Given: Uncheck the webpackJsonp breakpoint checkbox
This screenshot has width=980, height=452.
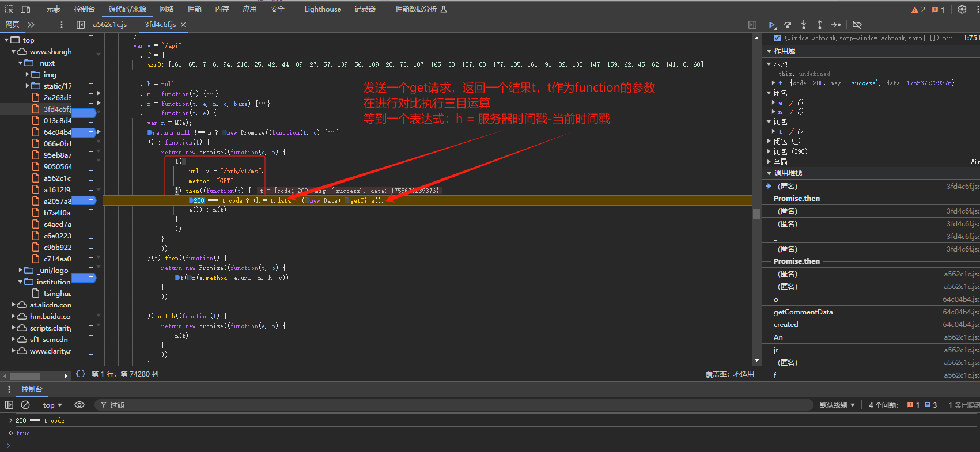Looking at the screenshot, I should (777, 38).
